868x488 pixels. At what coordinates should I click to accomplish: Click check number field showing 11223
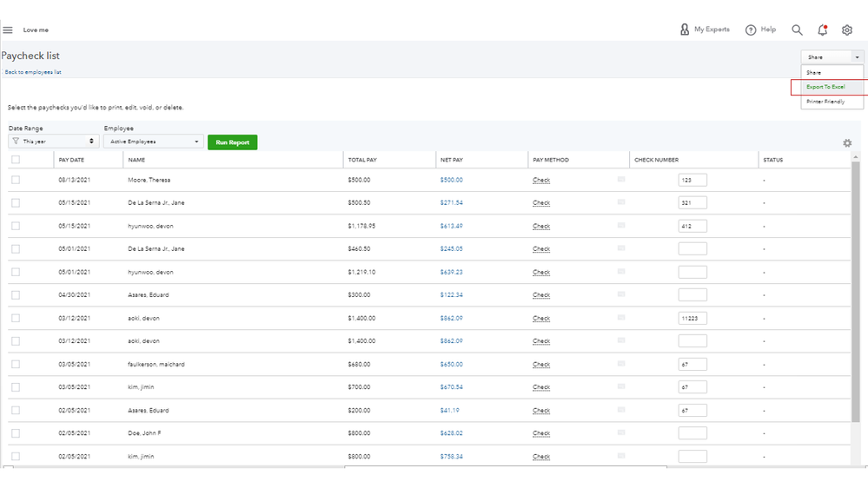click(692, 319)
